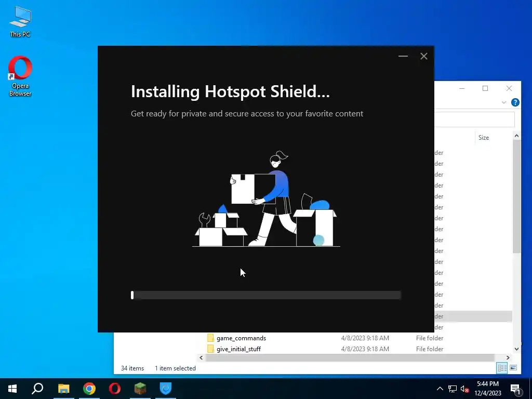Image resolution: width=532 pixels, height=399 pixels.
Task: Select the game_commands folder
Action: 241,338
